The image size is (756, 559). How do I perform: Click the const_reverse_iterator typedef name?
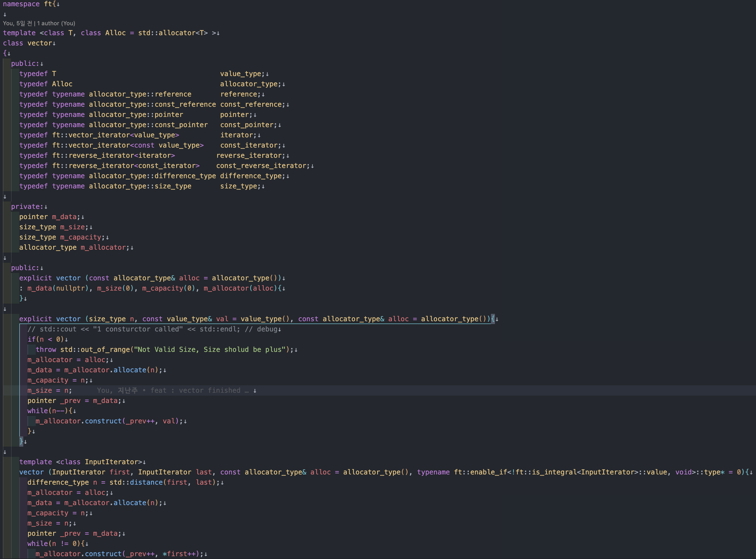tap(261, 166)
